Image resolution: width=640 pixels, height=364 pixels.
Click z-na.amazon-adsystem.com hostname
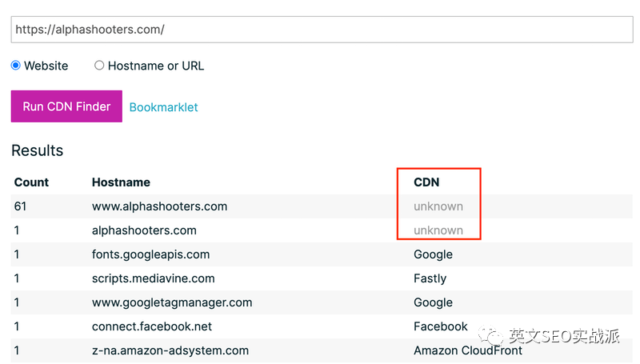coord(170,350)
